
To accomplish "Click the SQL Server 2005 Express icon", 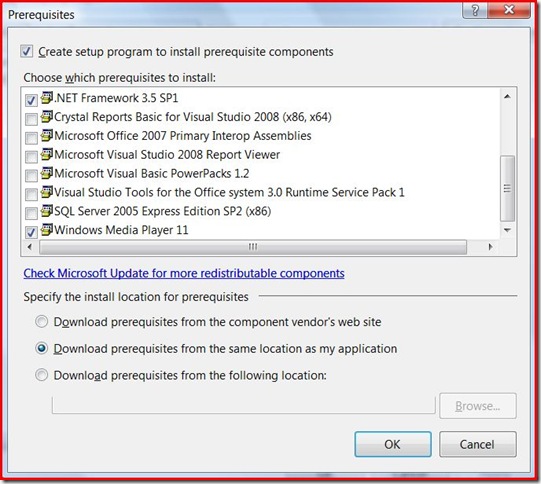I will point(47,211).
